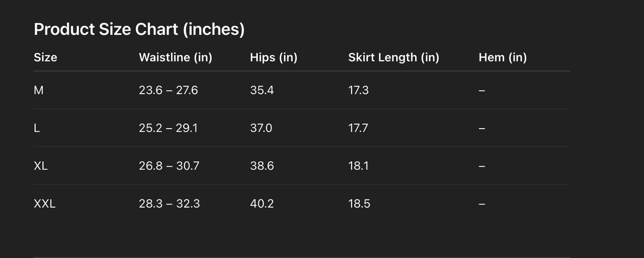Click the hips value 35.4

(x=262, y=90)
